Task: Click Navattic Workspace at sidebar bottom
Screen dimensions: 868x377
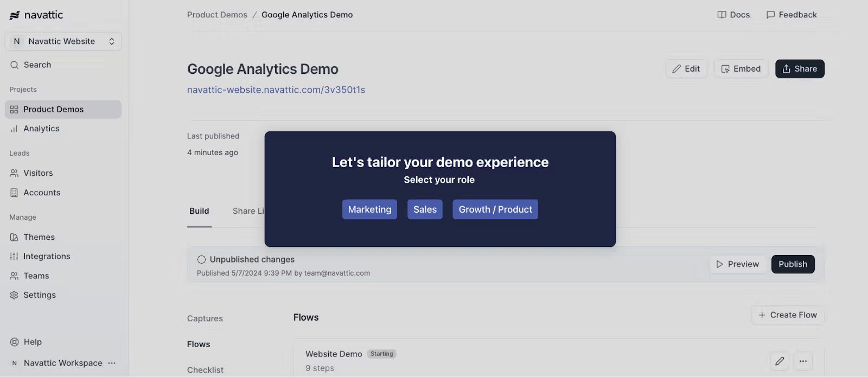Action: [x=63, y=363]
